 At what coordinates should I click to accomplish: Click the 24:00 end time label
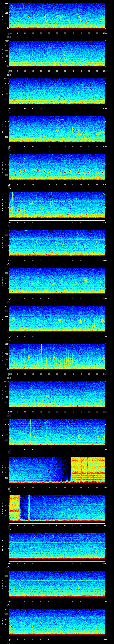tap(105, 374)
